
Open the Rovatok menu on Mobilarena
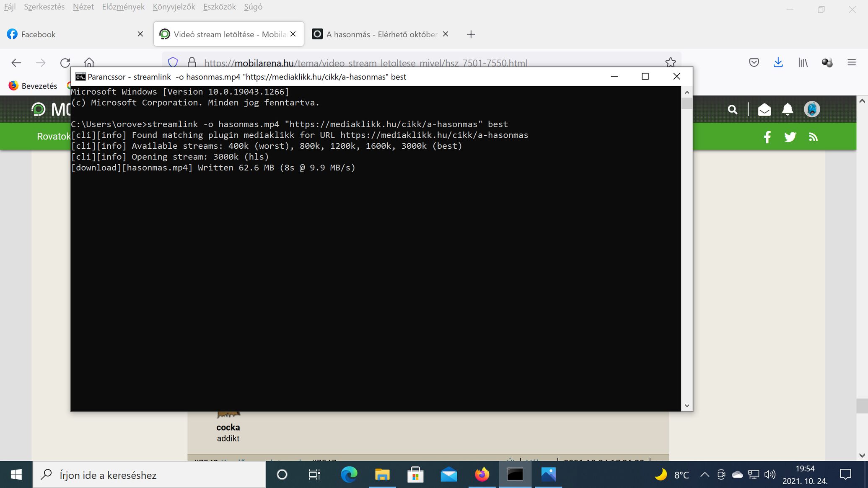(x=54, y=137)
